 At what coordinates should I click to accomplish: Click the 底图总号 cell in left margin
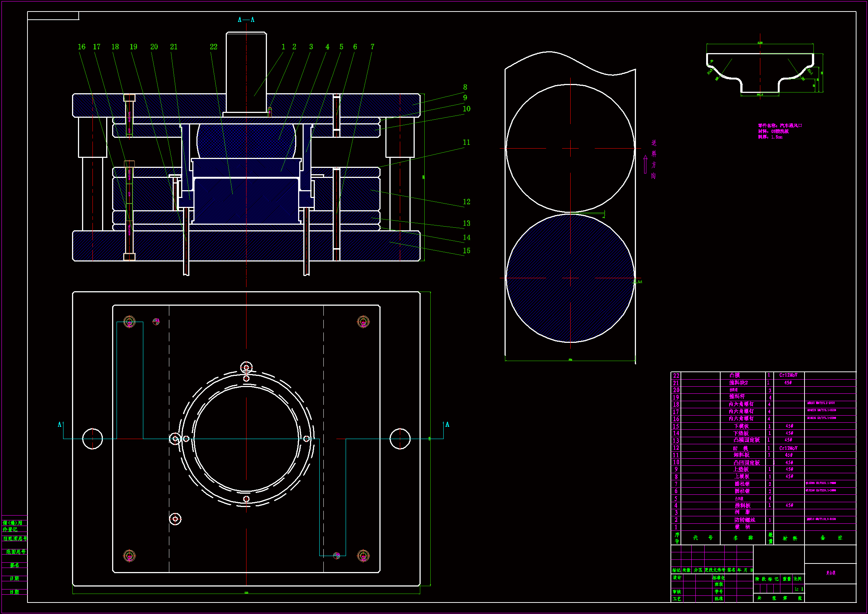point(15,552)
